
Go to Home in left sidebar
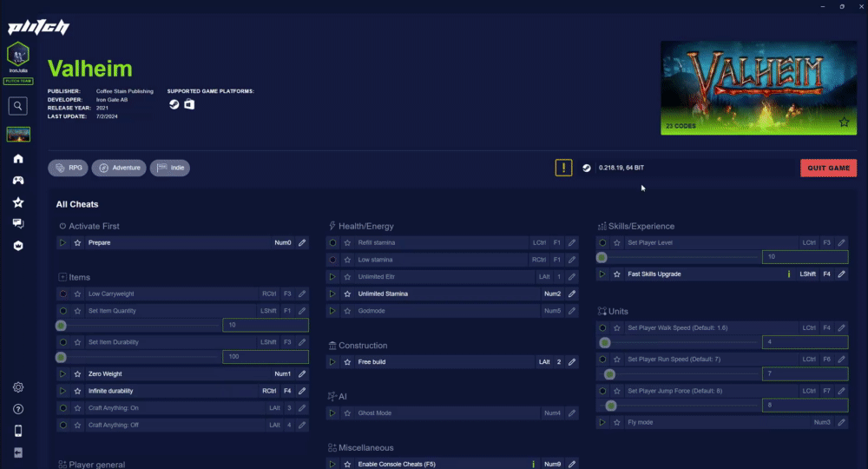coord(18,159)
